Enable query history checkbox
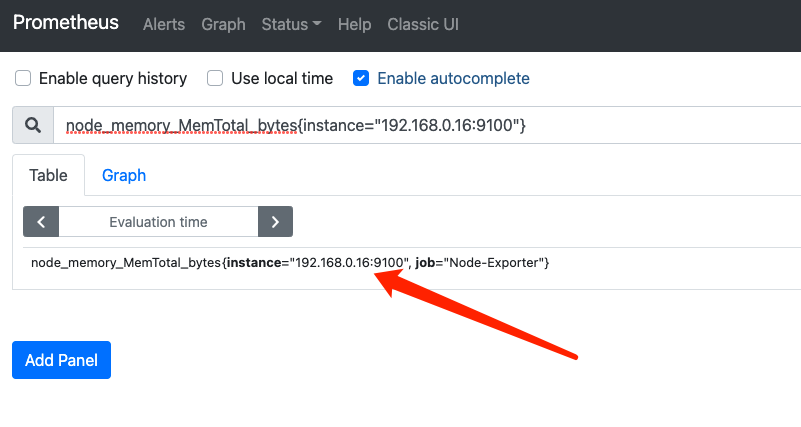801x427 pixels. (x=23, y=78)
